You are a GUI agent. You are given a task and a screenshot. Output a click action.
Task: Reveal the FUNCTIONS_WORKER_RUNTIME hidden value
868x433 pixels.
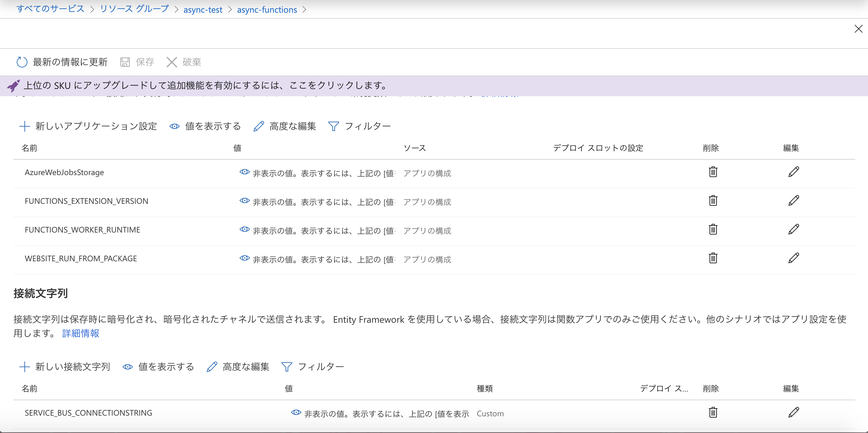click(x=245, y=229)
